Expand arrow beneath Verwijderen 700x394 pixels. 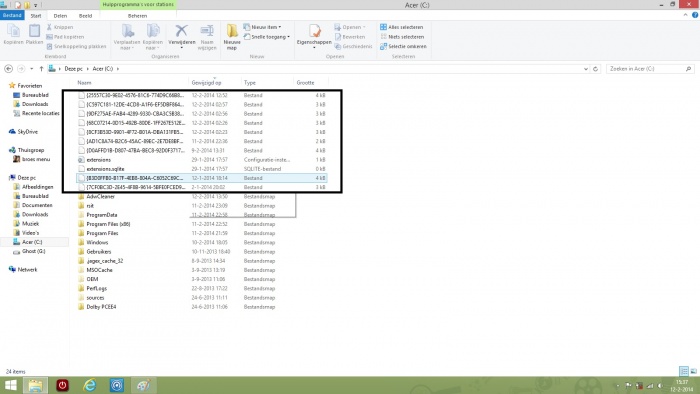tap(182, 47)
